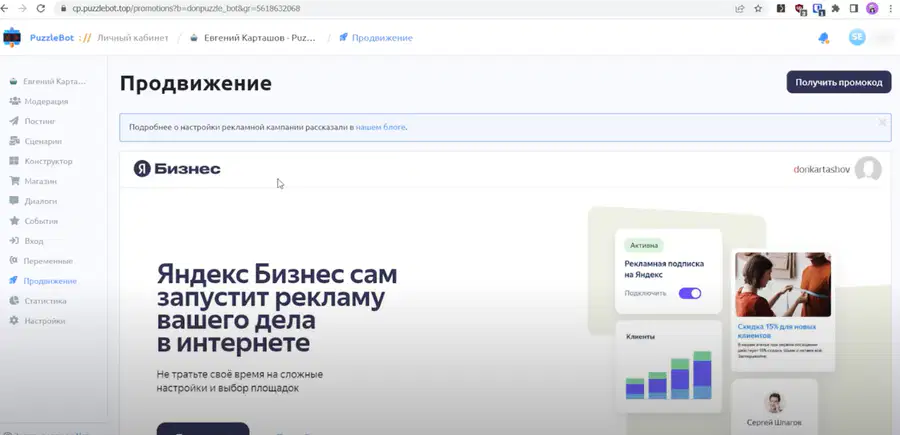Click the share page icon in address bar
Viewport: 900px width, 435px height.
click(x=740, y=9)
